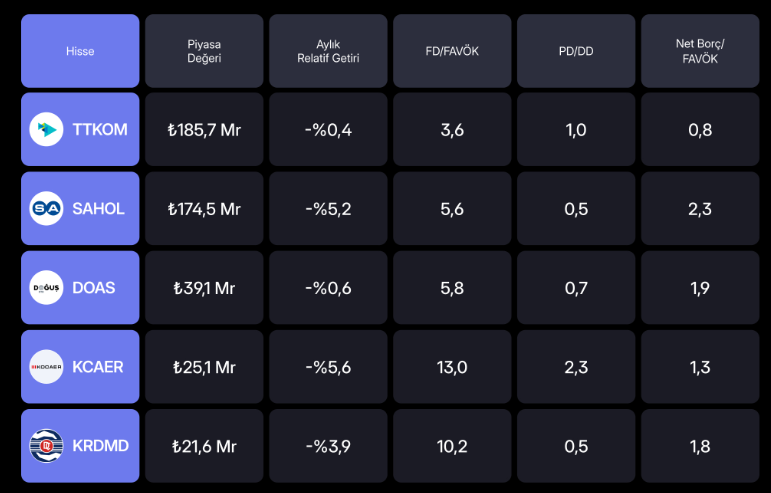771x493 pixels.
Task: Click the DOAS Doğuş logo icon
Action: pos(46,288)
